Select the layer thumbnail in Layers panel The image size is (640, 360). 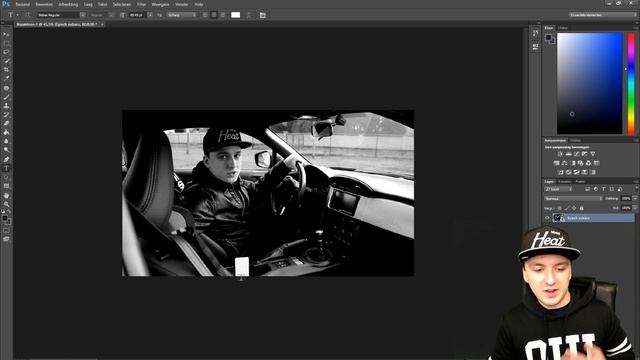click(x=558, y=218)
